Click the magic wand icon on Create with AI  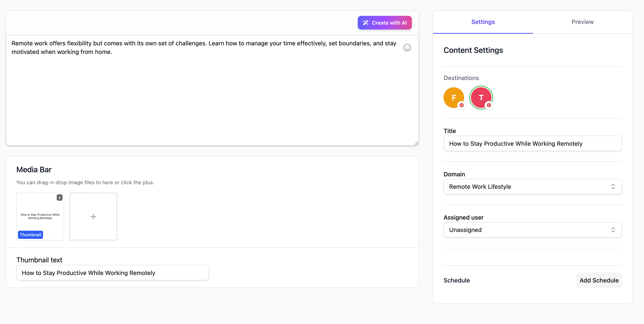(365, 22)
